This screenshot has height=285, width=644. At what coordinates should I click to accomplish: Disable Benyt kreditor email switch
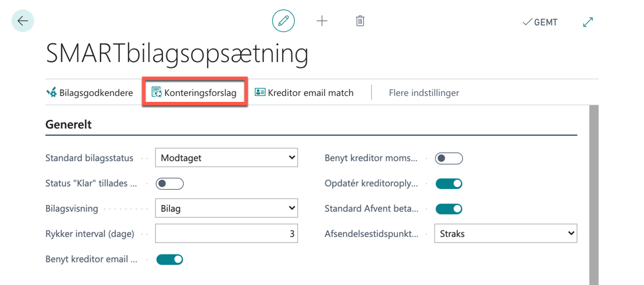tap(169, 260)
